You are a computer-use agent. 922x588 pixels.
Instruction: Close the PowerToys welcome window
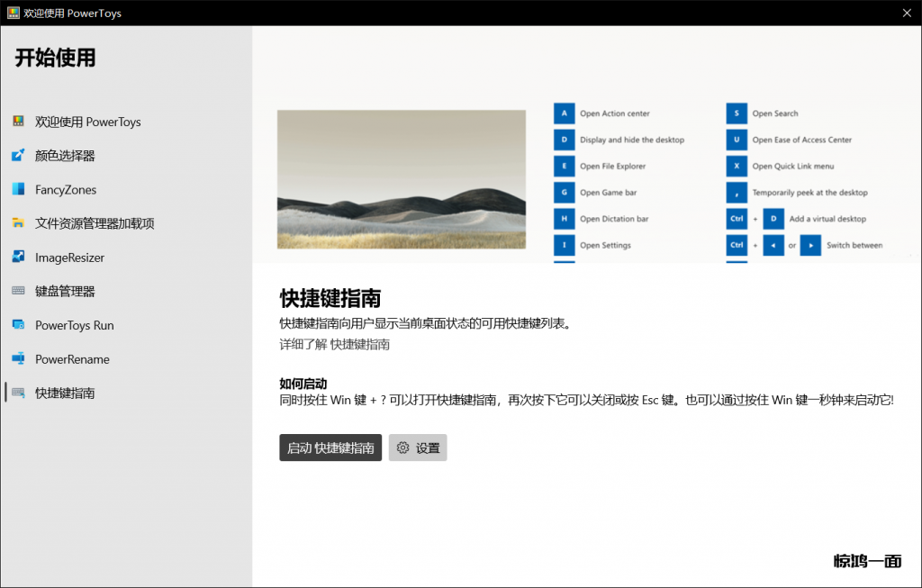[906, 13]
